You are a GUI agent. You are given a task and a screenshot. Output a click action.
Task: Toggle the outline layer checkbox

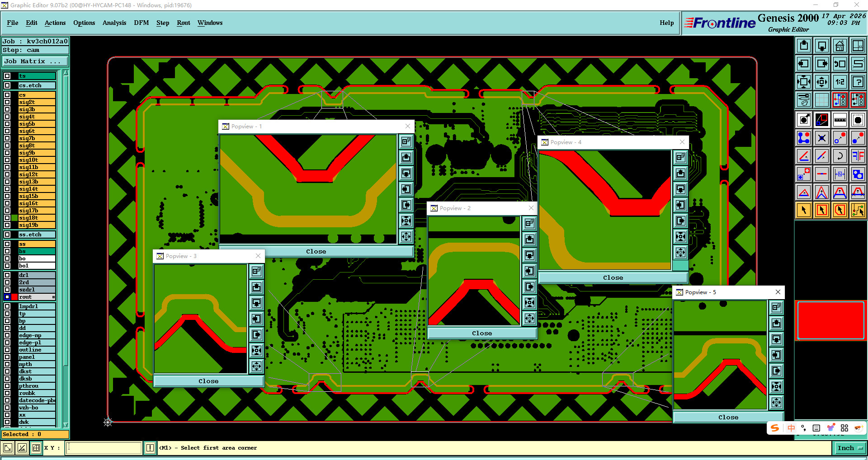(7, 350)
